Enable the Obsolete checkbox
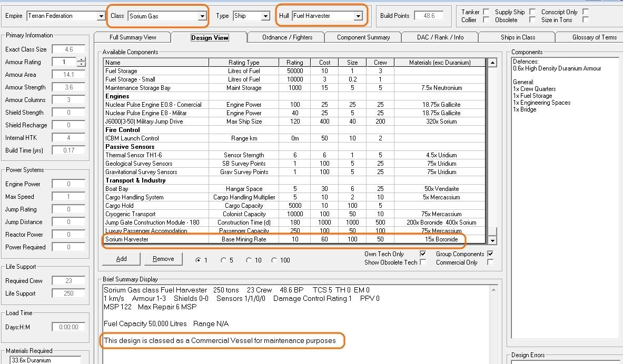 532,20
